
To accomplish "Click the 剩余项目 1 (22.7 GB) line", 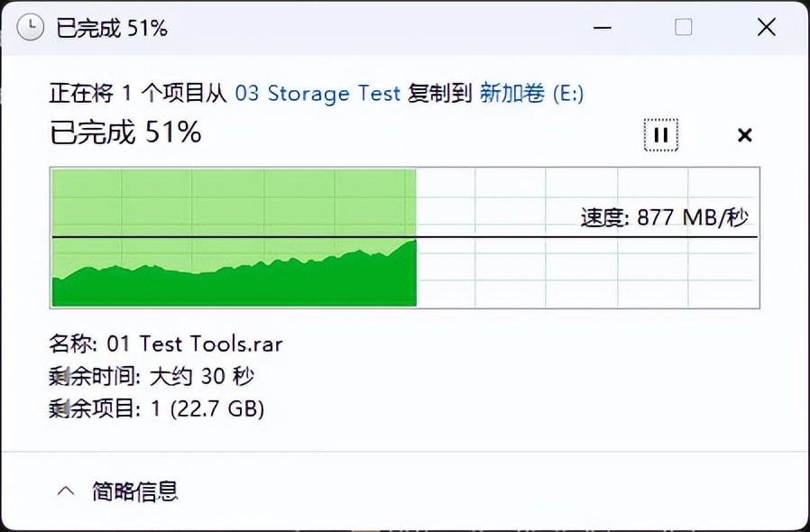I will pyautogui.click(x=156, y=408).
